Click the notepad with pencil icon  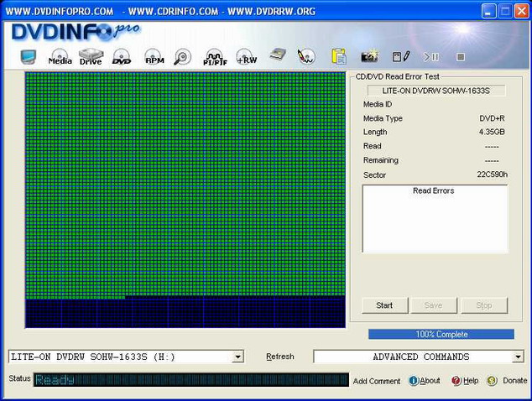click(401, 56)
